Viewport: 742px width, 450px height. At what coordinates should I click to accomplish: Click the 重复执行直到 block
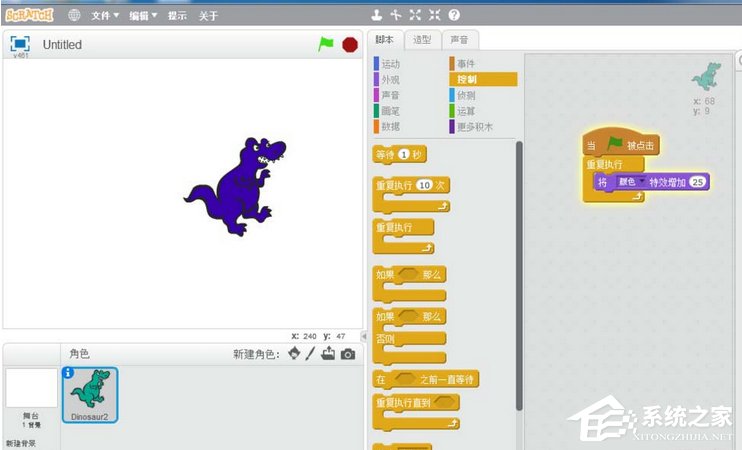[x=416, y=412]
